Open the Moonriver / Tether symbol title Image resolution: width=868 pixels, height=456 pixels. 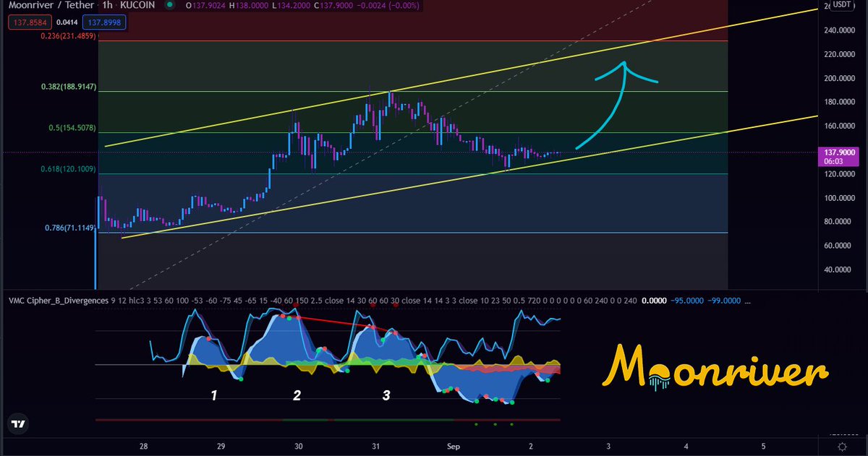(x=51, y=6)
